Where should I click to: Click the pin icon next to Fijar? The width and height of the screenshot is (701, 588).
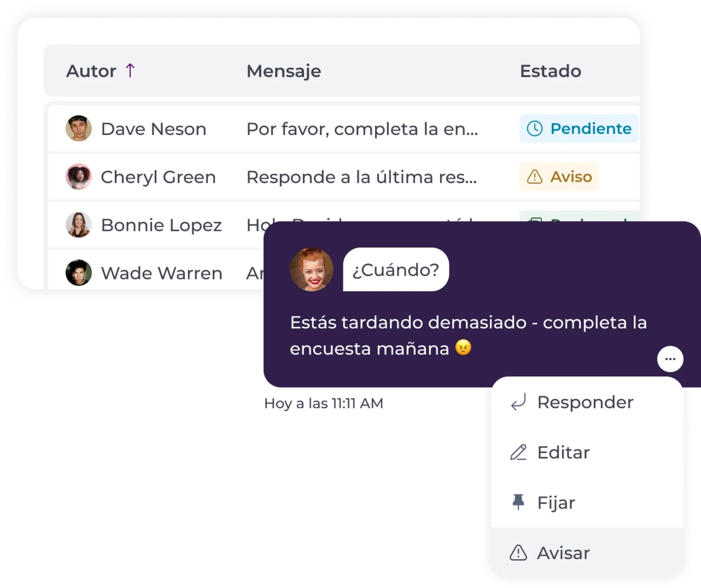(x=518, y=502)
